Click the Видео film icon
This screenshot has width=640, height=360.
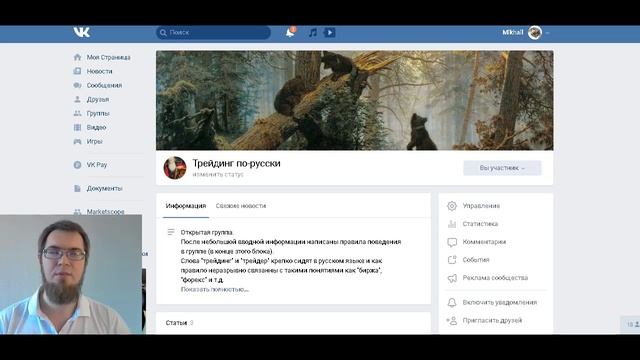point(78,127)
